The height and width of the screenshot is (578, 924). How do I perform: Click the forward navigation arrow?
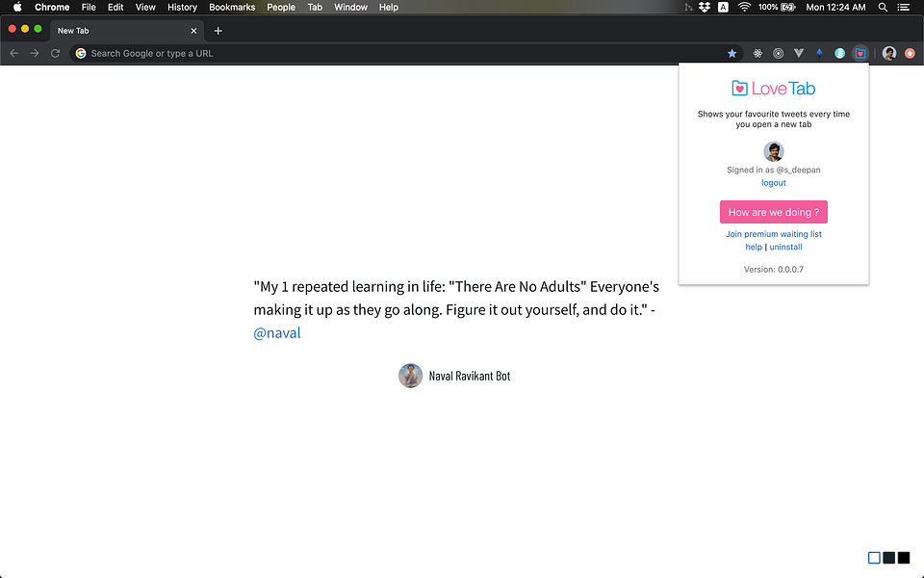(35, 54)
